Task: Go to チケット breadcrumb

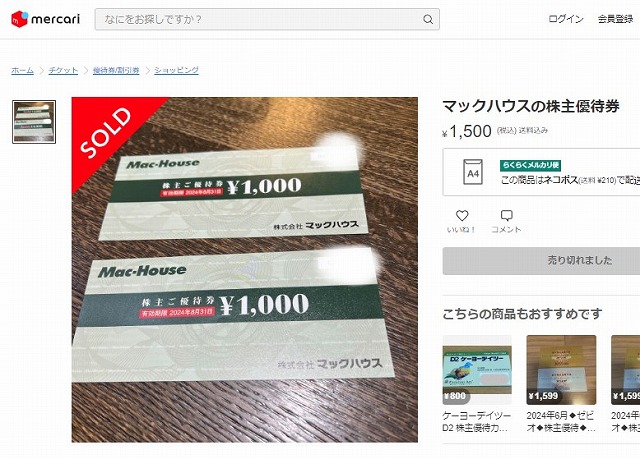Action: click(63, 70)
